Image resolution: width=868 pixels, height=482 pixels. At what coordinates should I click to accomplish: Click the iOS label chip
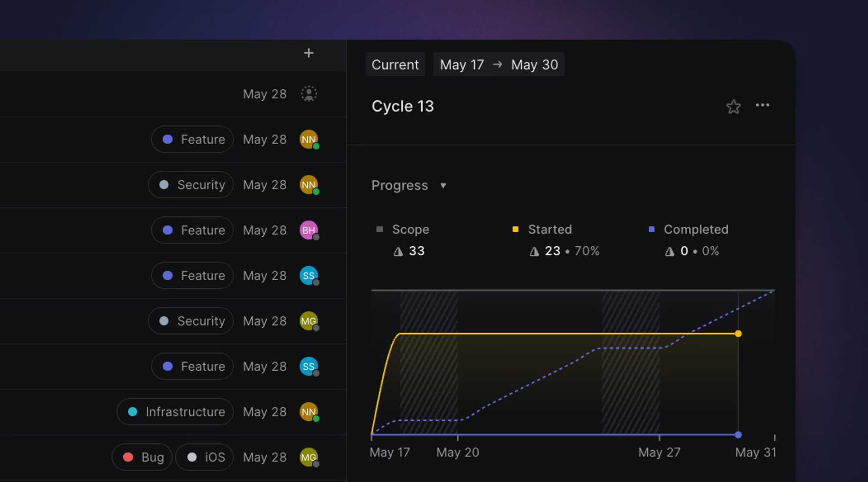pos(204,457)
